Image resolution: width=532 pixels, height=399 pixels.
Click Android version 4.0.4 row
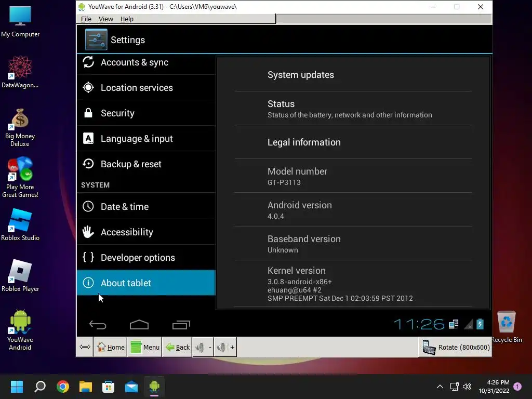point(353,210)
